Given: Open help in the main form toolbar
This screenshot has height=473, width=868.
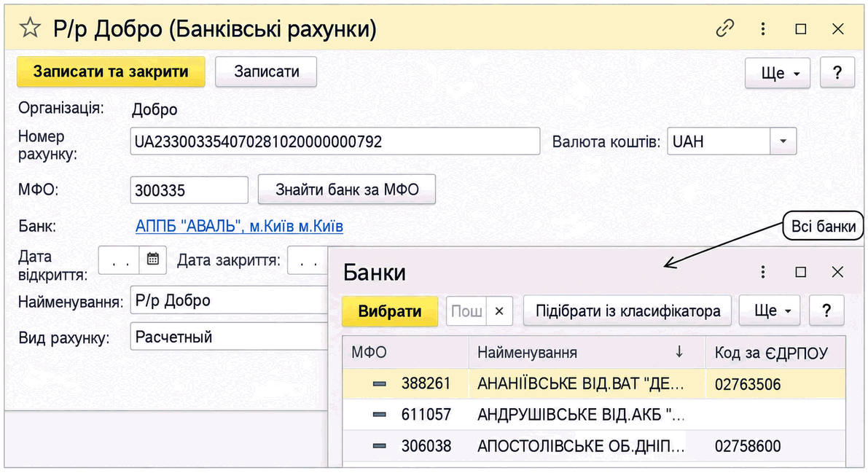Looking at the screenshot, I should pyautogui.click(x=837, y=73).
